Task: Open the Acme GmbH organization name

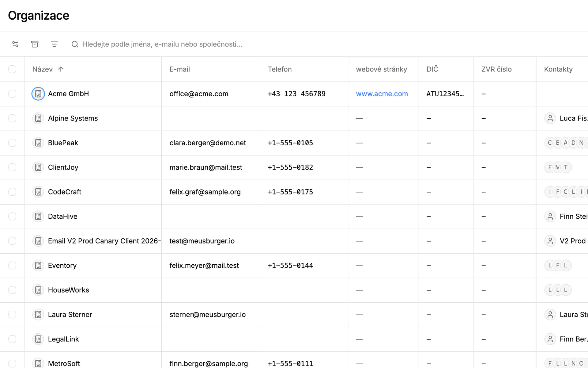Action: pyautogui.click(x=69, y=94)
